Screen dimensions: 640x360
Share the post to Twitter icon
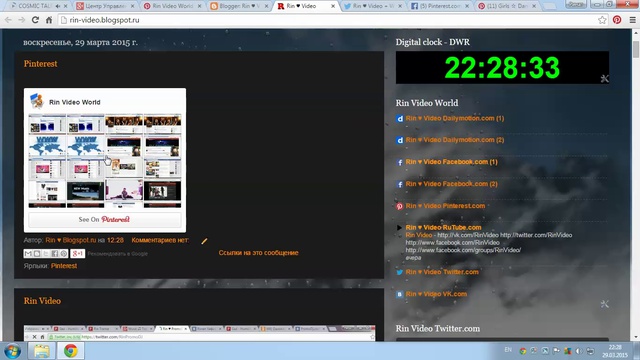46,253
